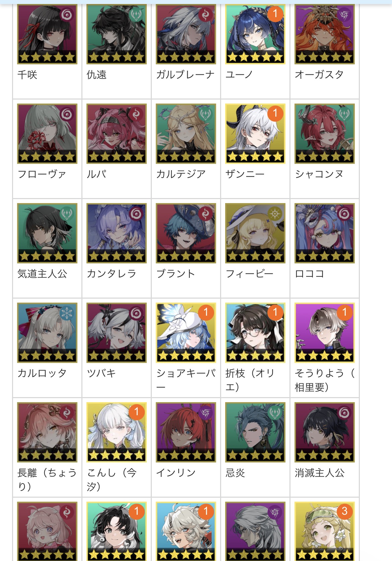Choose the ブラント character icon
Image resolution: width=392 pixels, height=561 pixels.
186,233
